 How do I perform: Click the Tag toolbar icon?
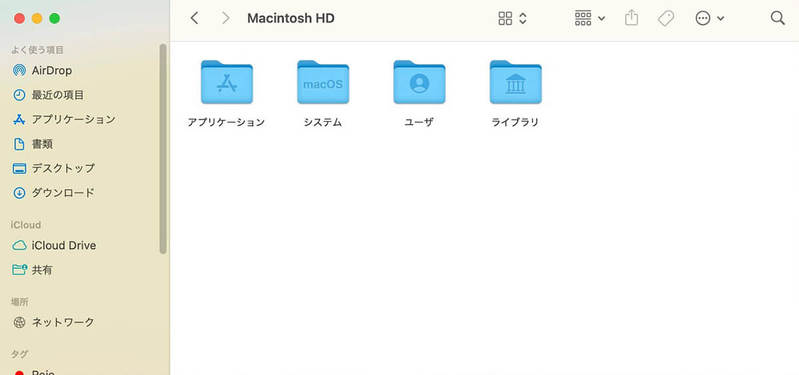(x=665, y=18)
